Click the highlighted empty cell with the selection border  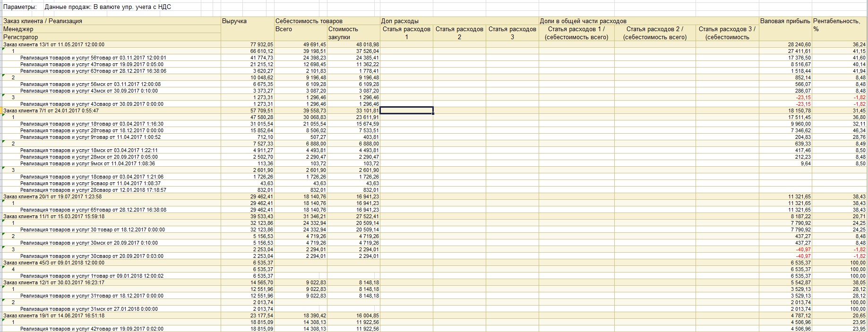pos(406,111)
